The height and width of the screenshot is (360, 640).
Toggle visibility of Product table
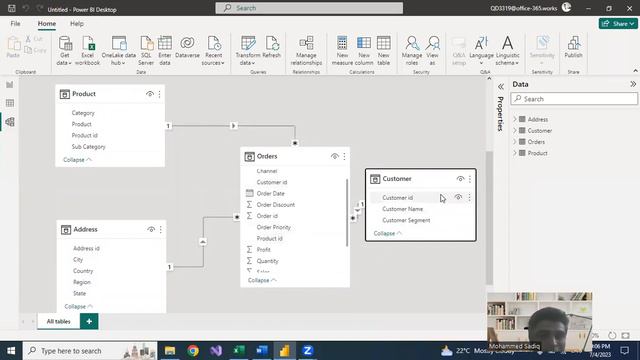(150, 94)
